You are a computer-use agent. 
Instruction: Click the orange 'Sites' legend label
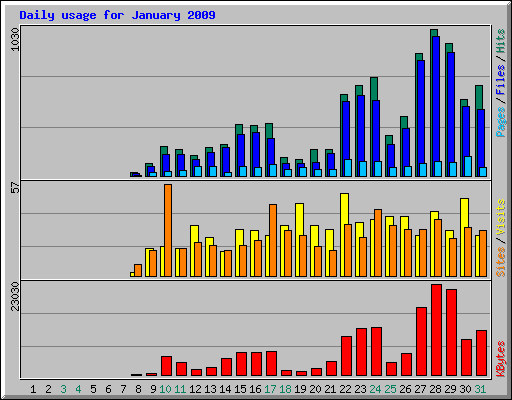500,262
